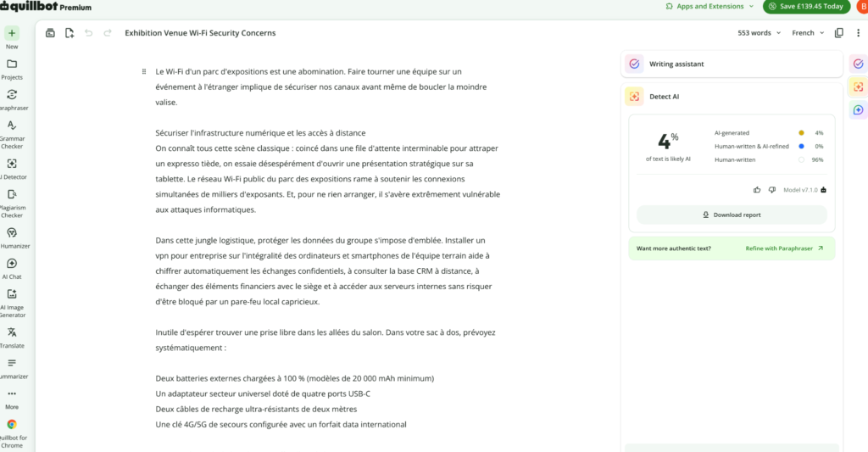This screenshot has height=452, width=868.
Task: Open the French language dropdown
Action: point(808,33)
